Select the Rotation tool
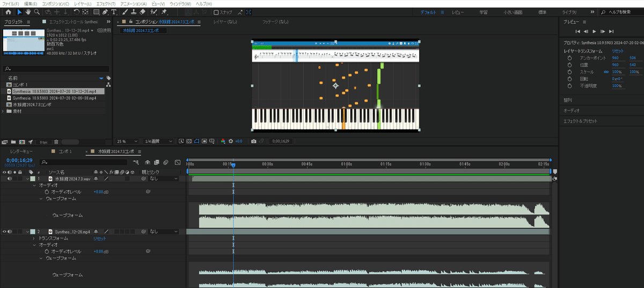 [x=77, y=11]
